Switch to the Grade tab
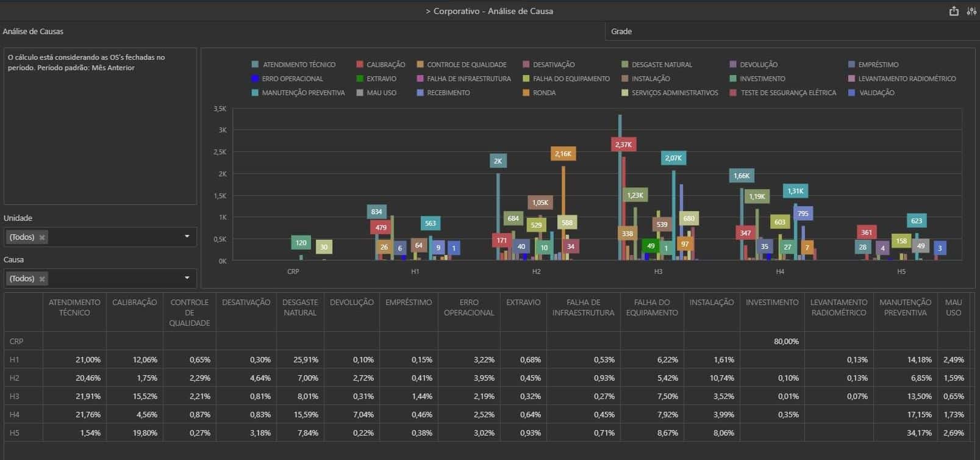980x460 pixels. click(621, 31)
